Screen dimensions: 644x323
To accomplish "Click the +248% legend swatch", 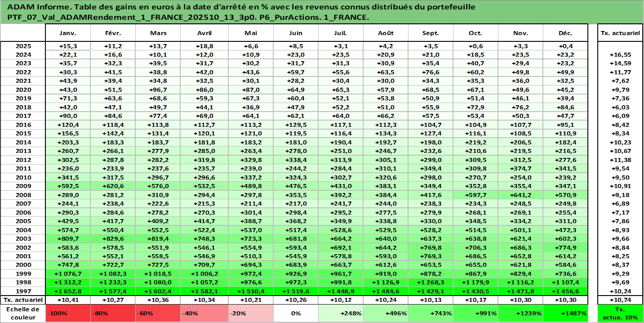I will pyautogui.click(x=341, y=313).
